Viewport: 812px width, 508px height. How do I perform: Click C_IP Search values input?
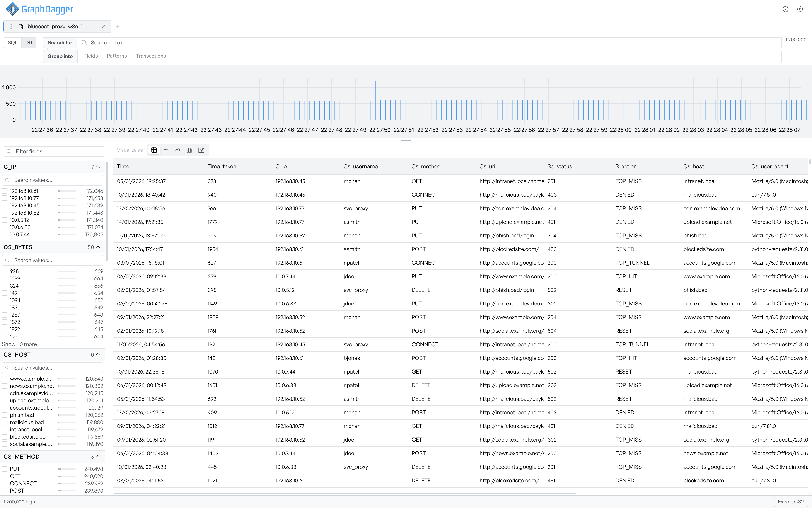[53, 180]
